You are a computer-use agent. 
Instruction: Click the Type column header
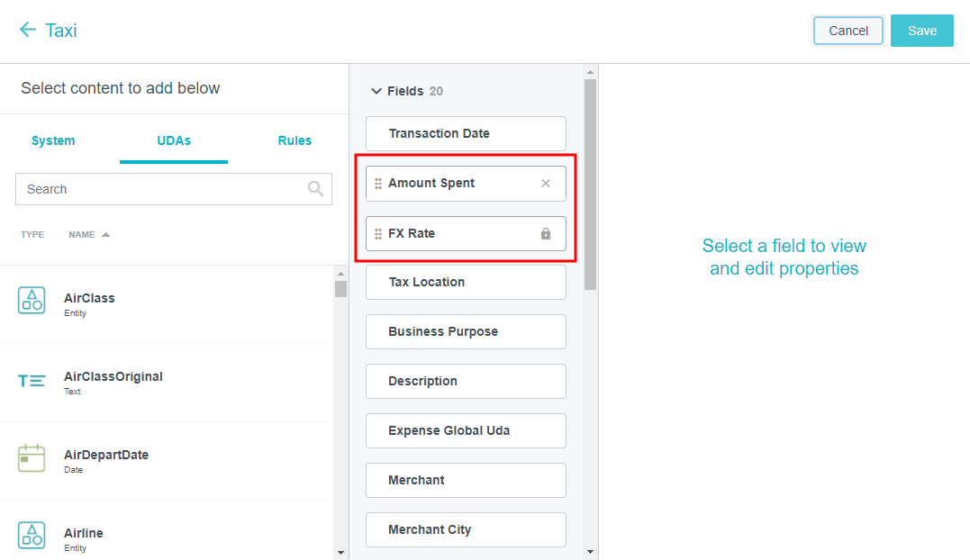[x=32, y=235]
